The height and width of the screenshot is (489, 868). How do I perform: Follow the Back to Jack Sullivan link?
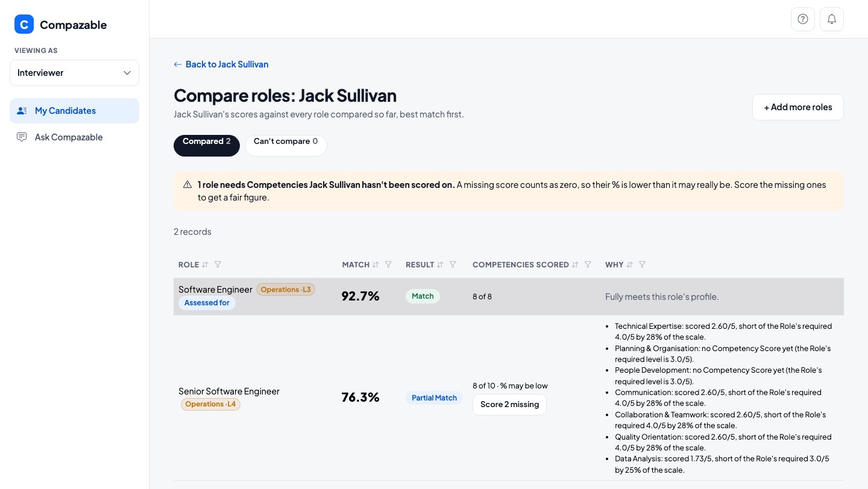(x=221, y=64)
